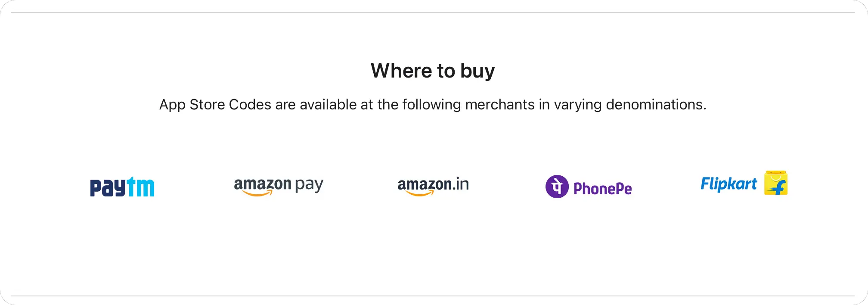Click the orange smile arrow under amazon.in
This screenshot has width=868, height=305.
click(x=420, y=193)
